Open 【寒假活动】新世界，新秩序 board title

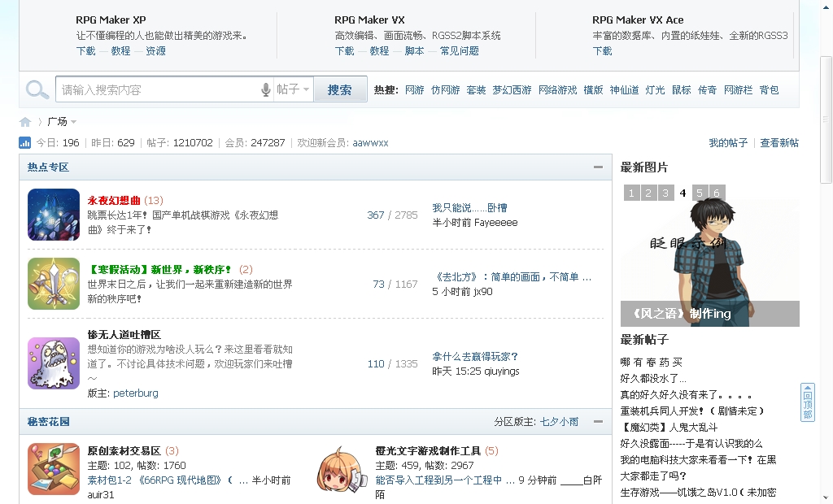tap(159, 270)
